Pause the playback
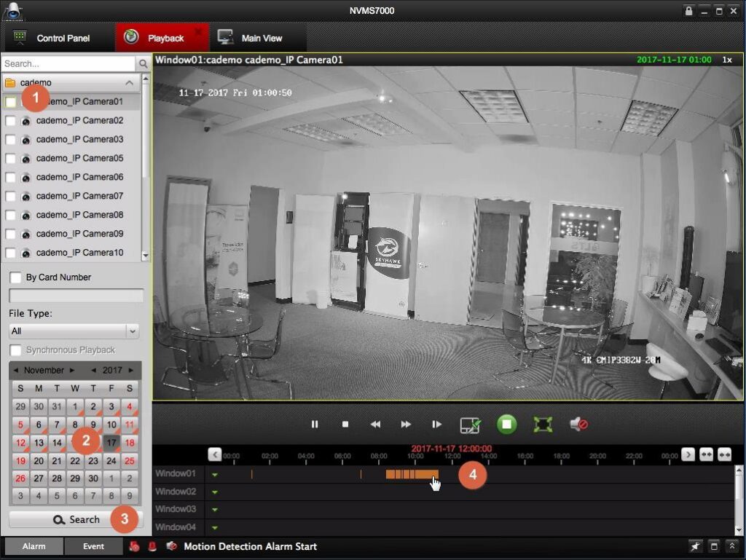 pos(315,424)
